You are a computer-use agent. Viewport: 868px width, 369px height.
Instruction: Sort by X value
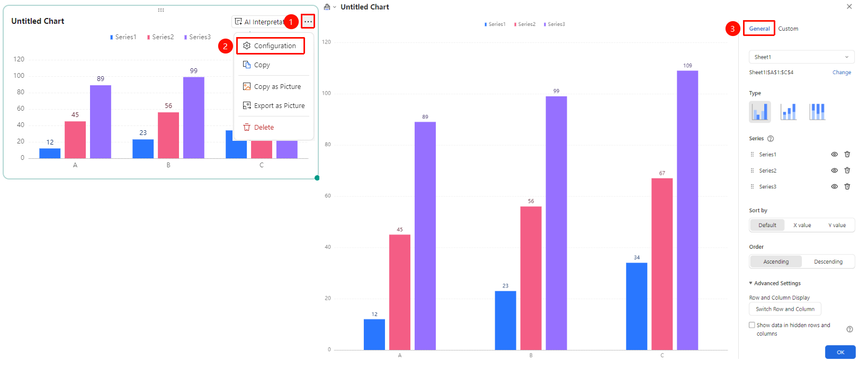tap(802, 225)
